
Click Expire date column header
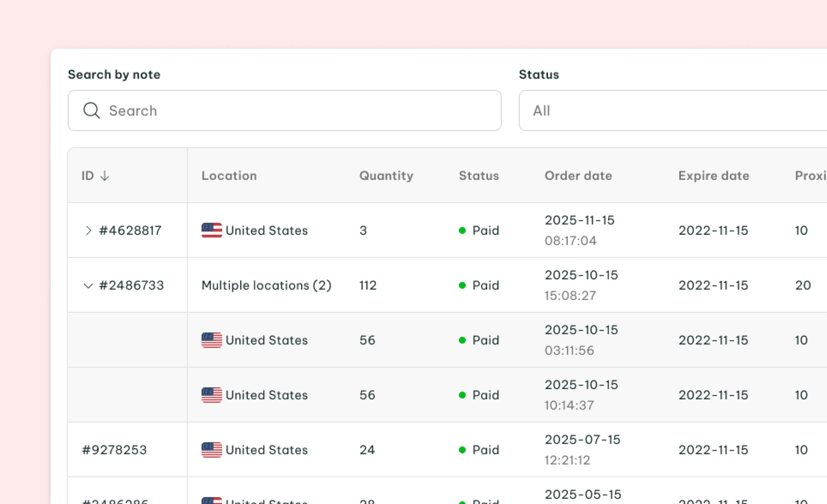714,175
